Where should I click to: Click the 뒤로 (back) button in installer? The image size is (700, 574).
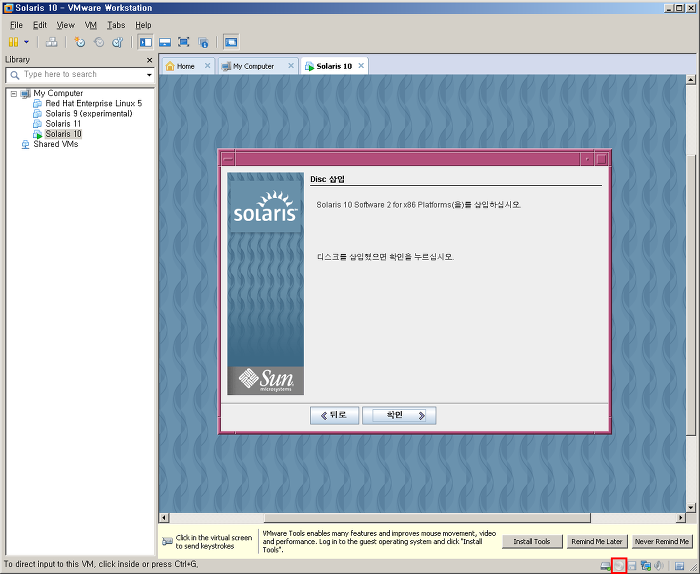pos(334,416)
